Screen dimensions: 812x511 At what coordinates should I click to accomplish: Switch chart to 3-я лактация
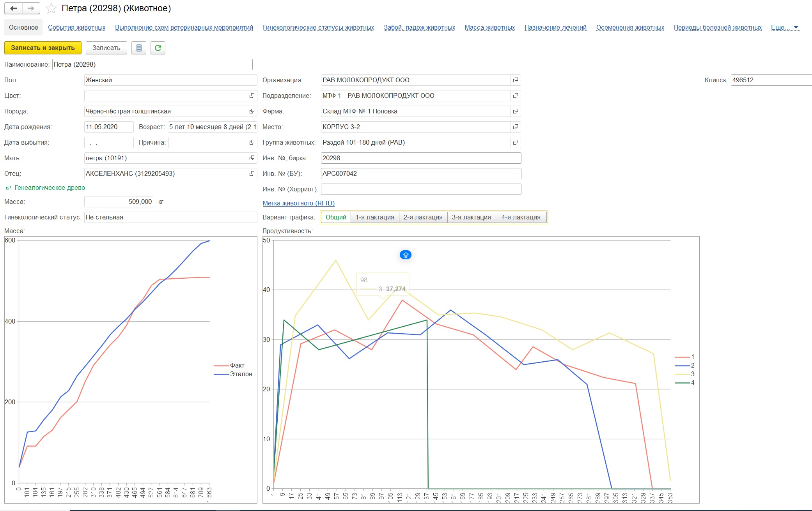(x=471, y=217)
